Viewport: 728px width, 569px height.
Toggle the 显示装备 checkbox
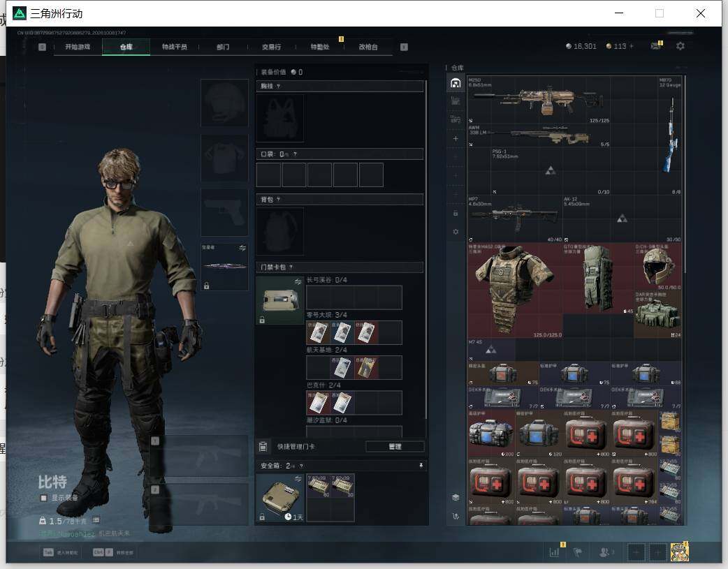click(x=43, y=498)
